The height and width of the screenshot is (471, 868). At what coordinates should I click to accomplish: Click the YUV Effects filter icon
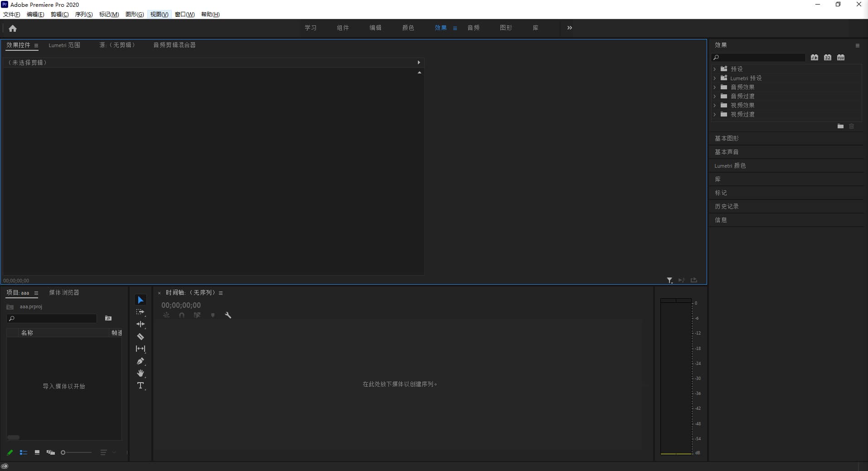[x=841, y=58]
